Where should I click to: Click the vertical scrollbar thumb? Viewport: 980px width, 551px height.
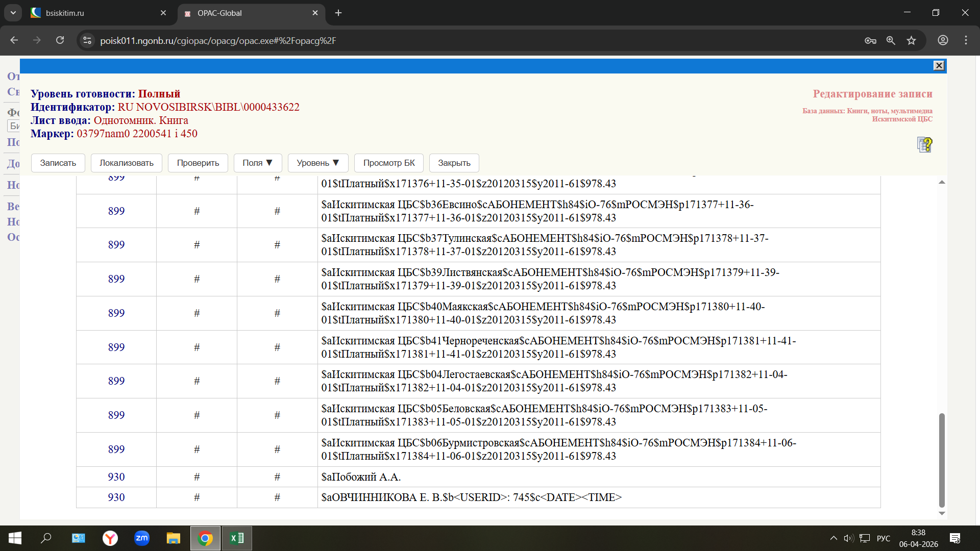point(942,459)
